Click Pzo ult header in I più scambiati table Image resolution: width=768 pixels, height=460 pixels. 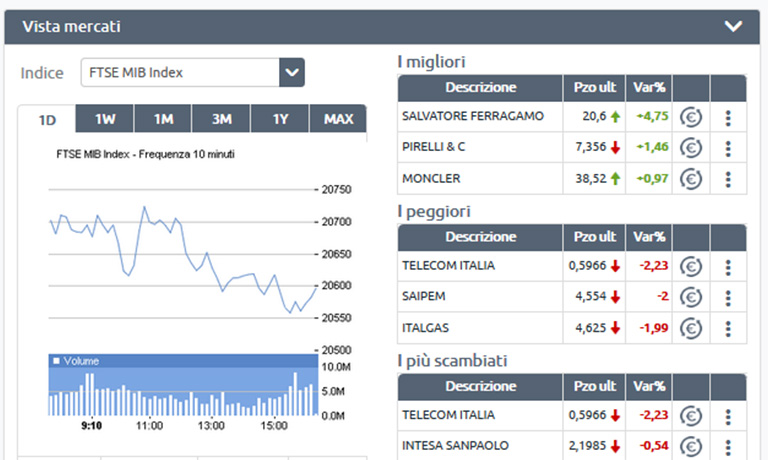[x=595, y=387]
